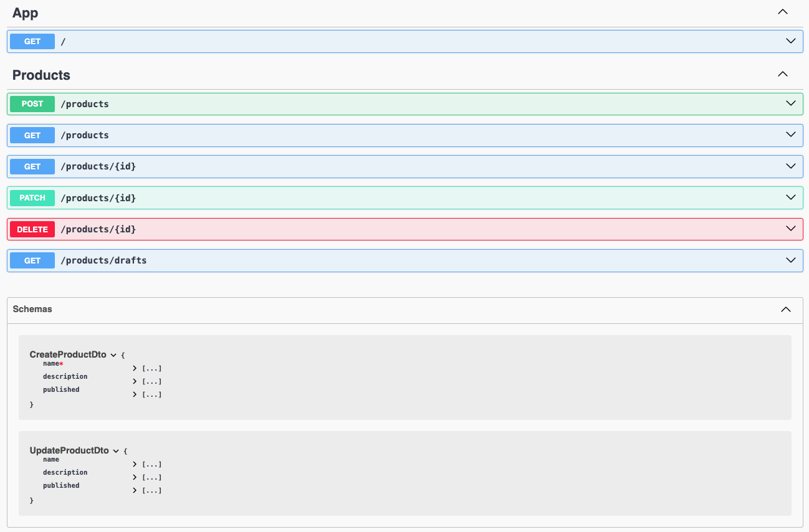809x532 pixels.
Task: Expand the GET / endpoint chevron
Action: click(791, 41)
